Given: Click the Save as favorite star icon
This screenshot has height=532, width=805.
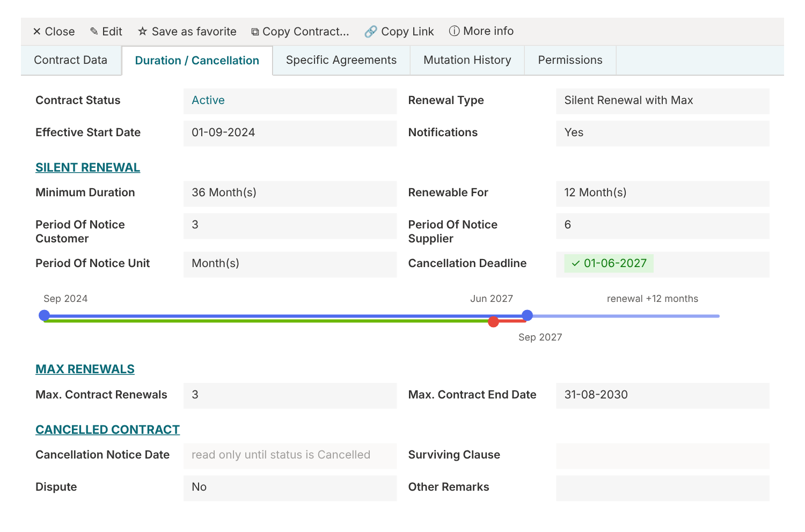Looking at the screenshot, I should [142, 32].
